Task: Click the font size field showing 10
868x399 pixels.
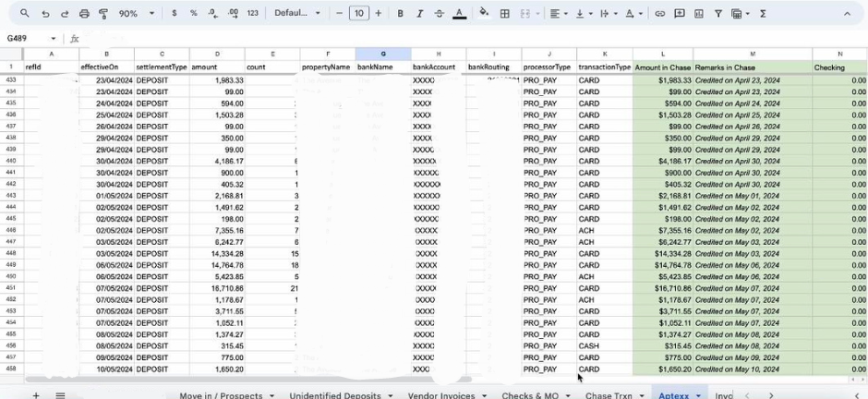Action: [x=359, y=13]
